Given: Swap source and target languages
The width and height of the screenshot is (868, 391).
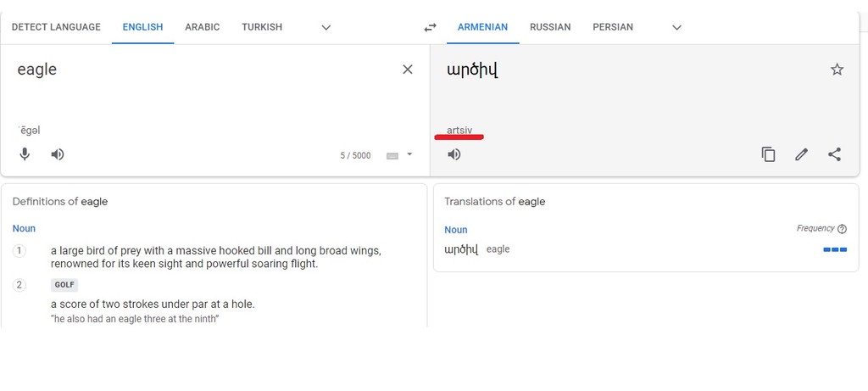Looking at the screenshot, I should point(430,27).
